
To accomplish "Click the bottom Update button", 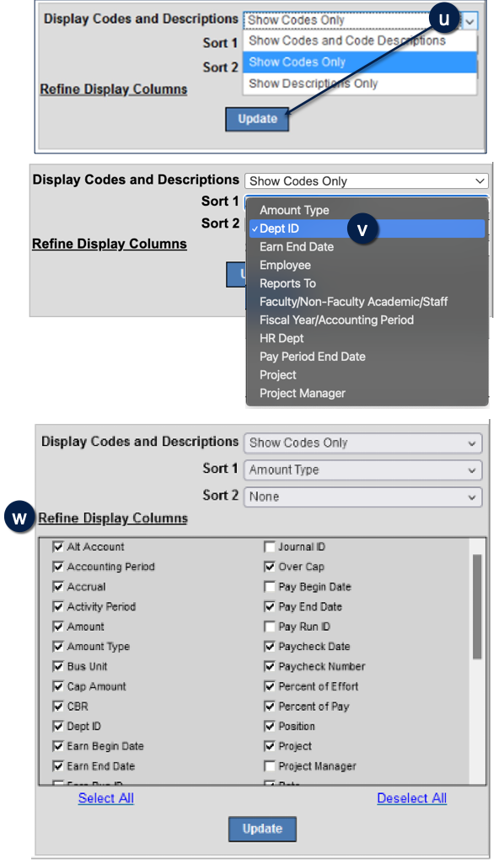I will point(262,829).
